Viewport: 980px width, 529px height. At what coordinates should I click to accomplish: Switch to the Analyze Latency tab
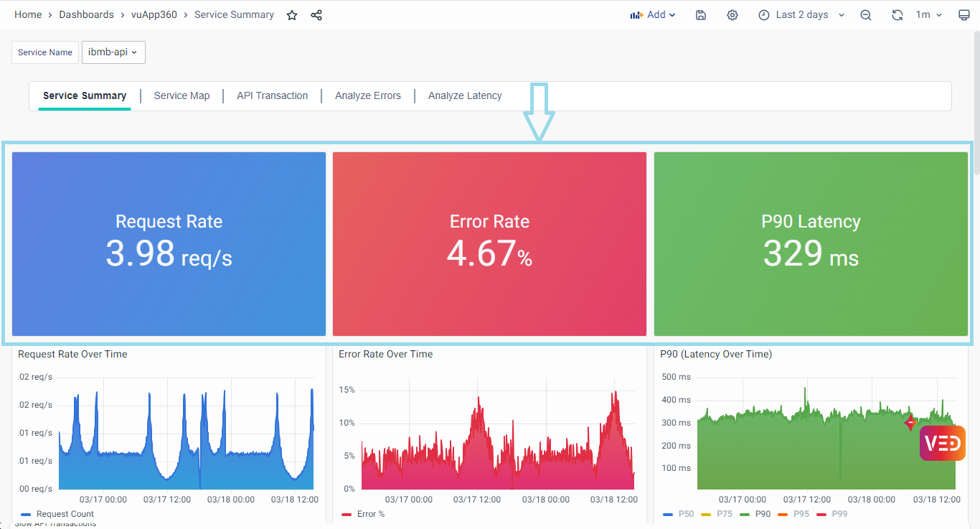[465, 95]
